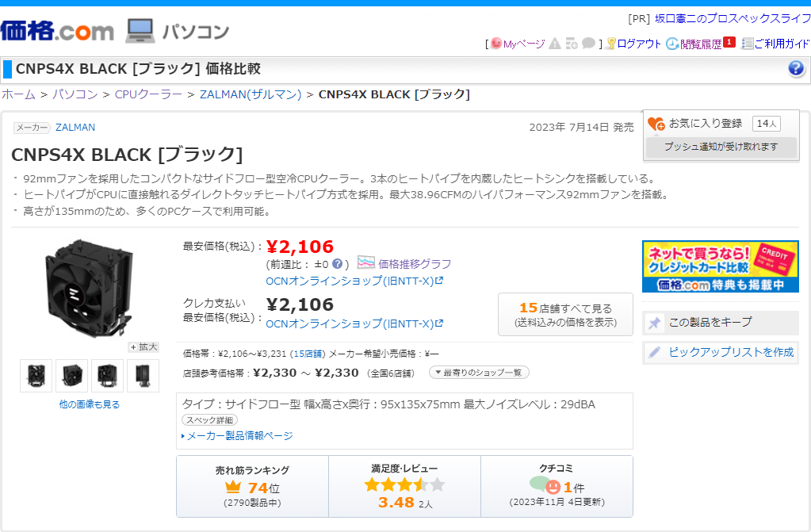Open the パソコン category laptop icon
The height and width of the screenshot is (532, 811).
click(x=140, y=31)
